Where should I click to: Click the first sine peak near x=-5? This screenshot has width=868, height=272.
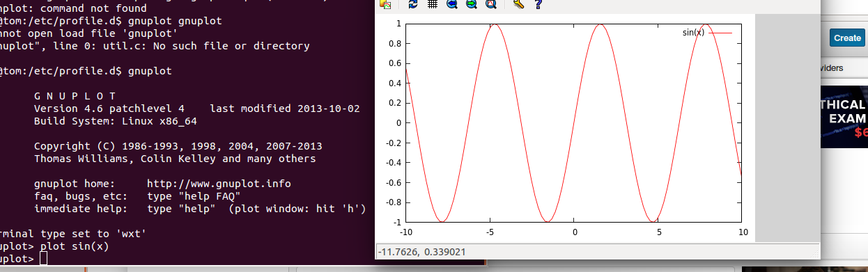coord(493,24)
